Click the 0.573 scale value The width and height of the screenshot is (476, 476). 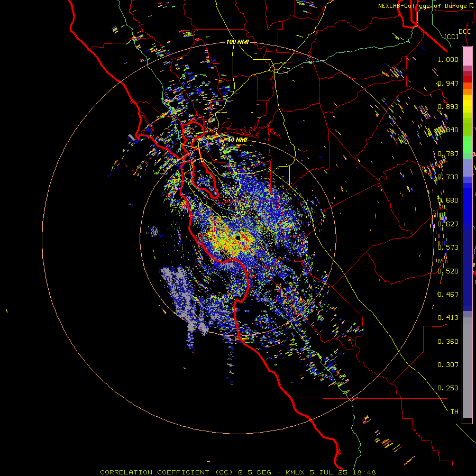pyautogui.click(x=448, y=248)
